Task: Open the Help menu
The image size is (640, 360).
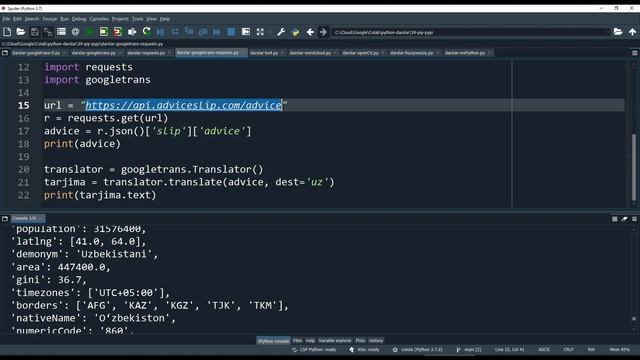Action: click(x=164, y=19)
